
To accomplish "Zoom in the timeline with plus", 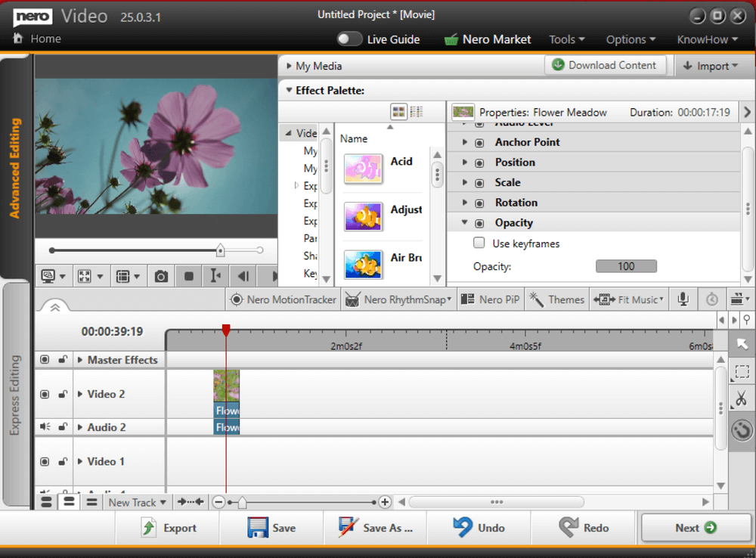I will 385,502.
